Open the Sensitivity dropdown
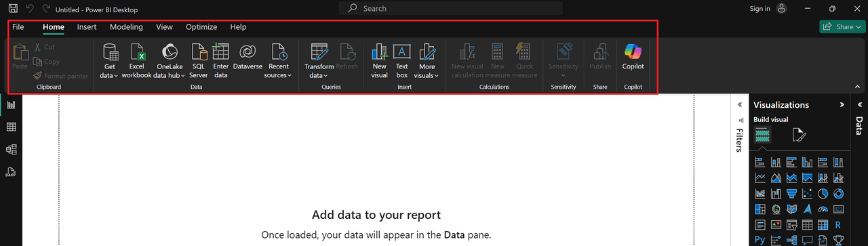The width and height of the screenshot is (868, 246). (x=564, y=61)
